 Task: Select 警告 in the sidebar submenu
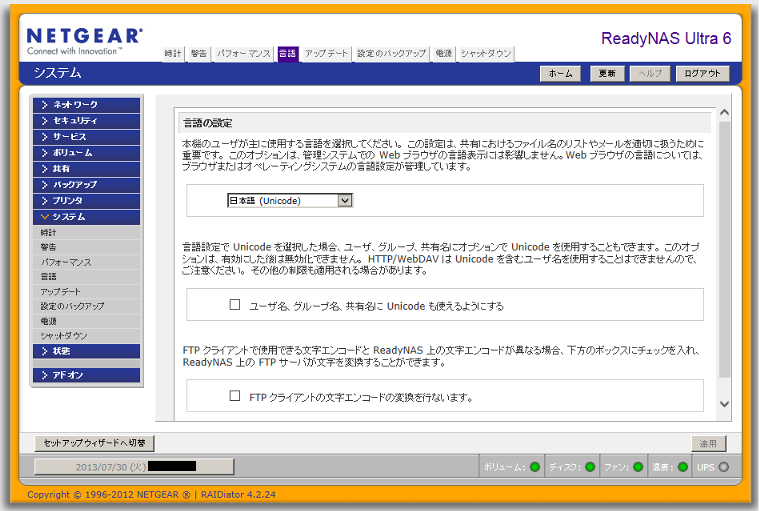click(86, 247)
